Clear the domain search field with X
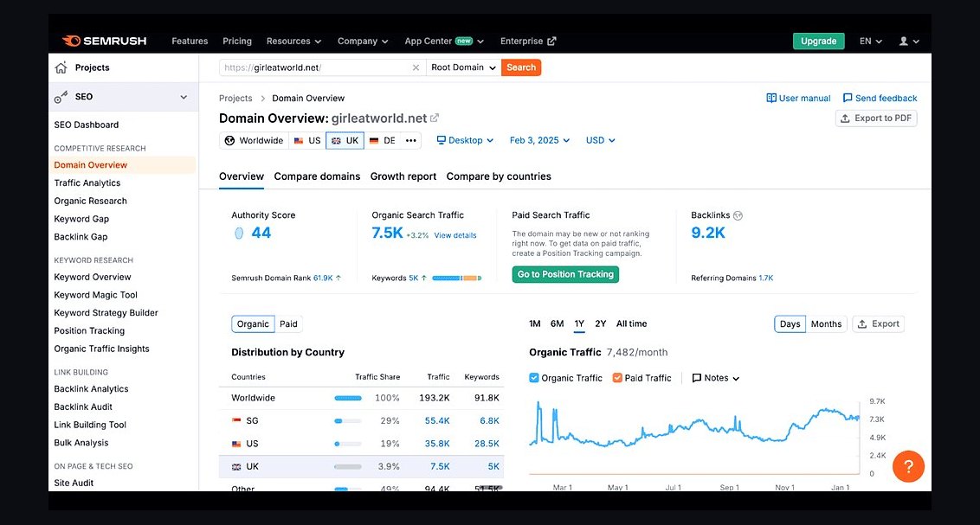 [416, 67]
